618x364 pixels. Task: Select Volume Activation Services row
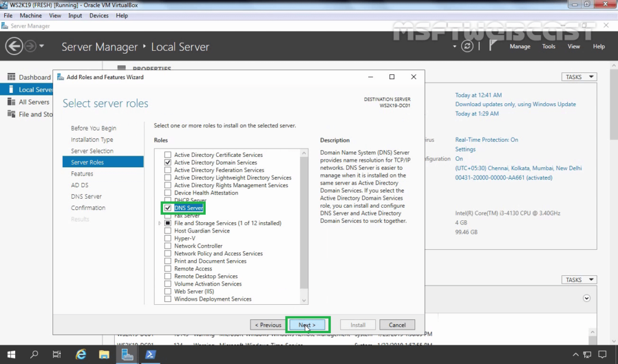tap(208, 284)
